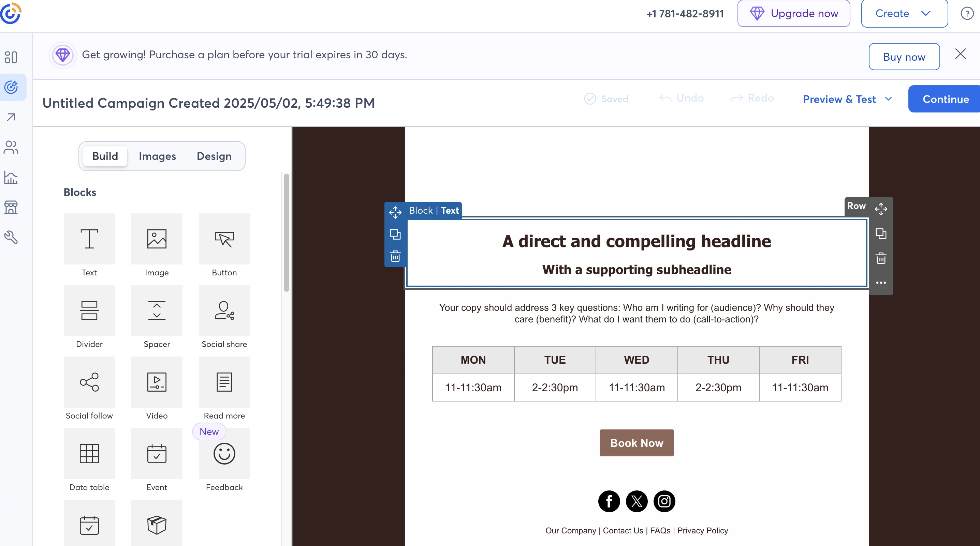
Task: Dismiss the trial banner
Action: click(x=960, y=54)
